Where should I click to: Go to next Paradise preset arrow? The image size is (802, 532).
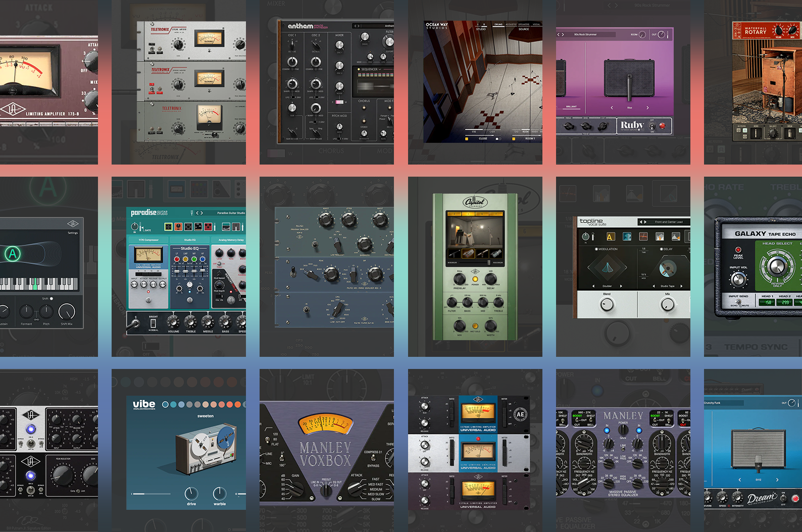(202, 213)
